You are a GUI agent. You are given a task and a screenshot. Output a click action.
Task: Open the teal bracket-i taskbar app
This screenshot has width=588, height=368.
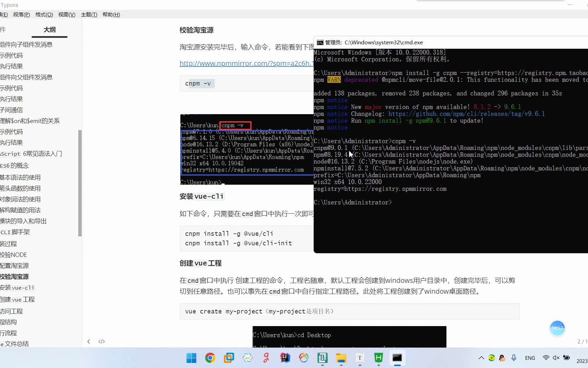(x=322, y=358)
